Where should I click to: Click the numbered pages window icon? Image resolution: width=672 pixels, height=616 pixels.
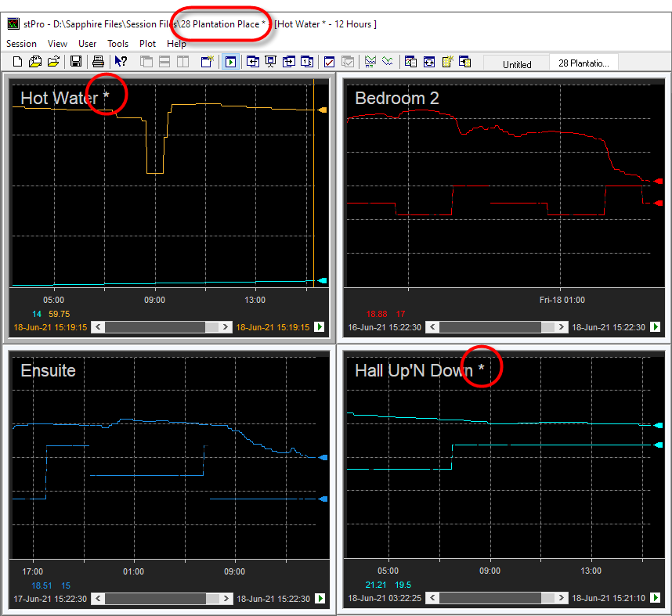[x=307, y=62]
